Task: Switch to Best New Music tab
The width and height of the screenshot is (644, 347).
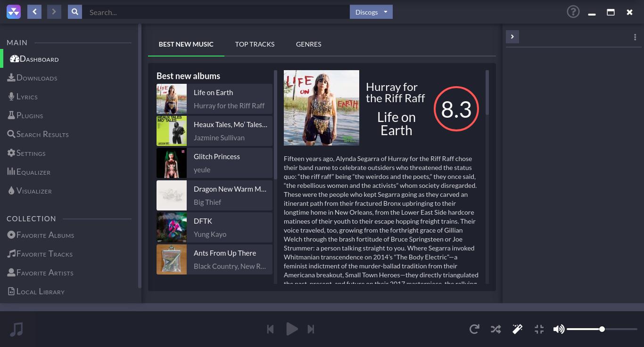Action: 186,44
